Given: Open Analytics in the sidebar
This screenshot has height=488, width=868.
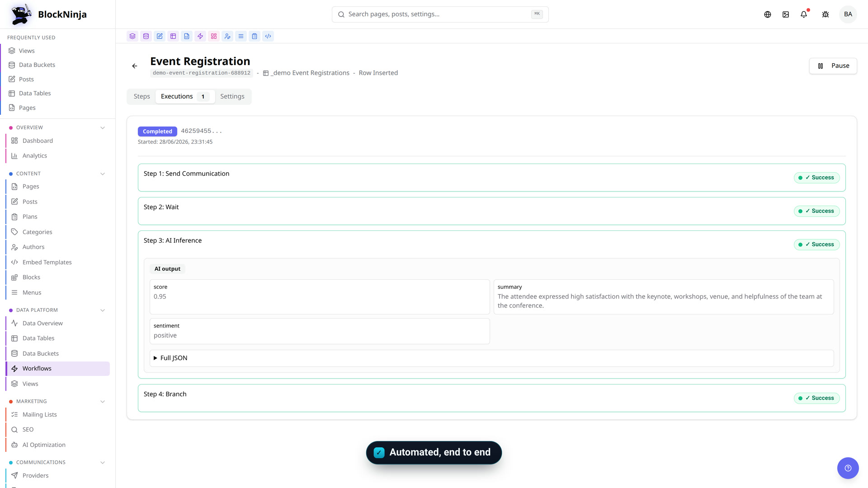Looking at the screenshot, I should tap(58, 156).
